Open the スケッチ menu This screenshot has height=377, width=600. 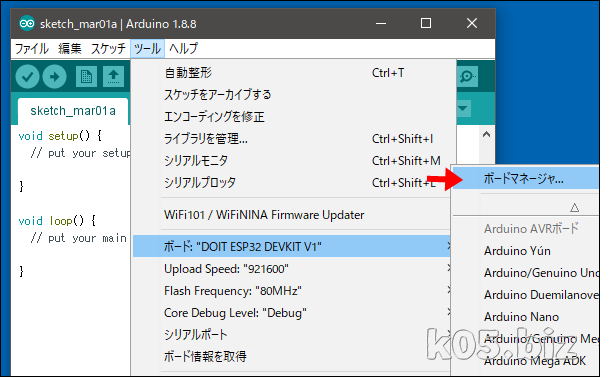[x=108, y=49]
